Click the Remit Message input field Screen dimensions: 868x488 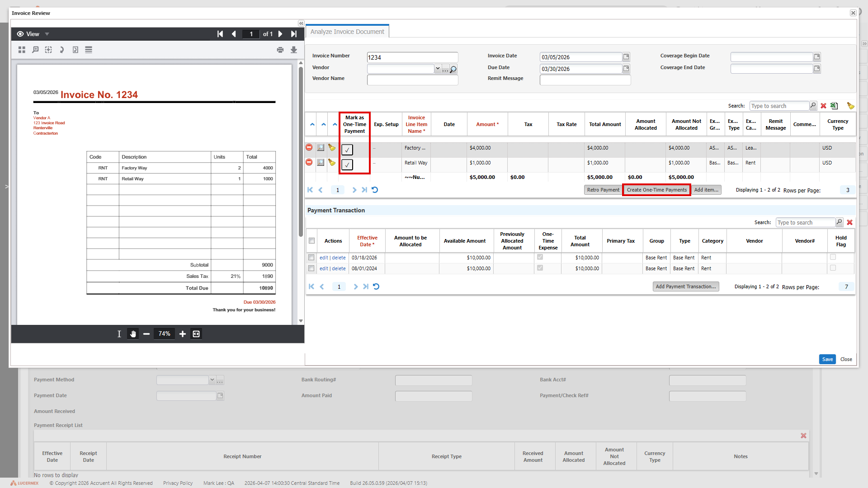(585, 80)
